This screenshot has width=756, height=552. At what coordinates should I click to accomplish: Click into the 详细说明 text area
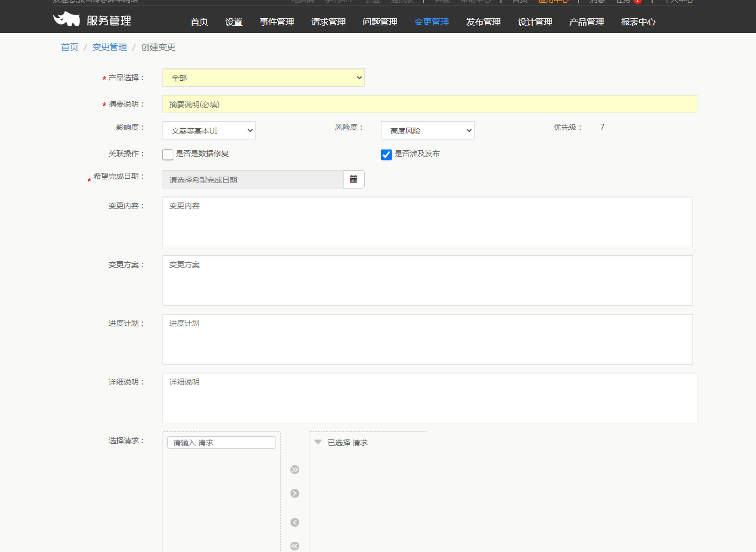(429, 398)
